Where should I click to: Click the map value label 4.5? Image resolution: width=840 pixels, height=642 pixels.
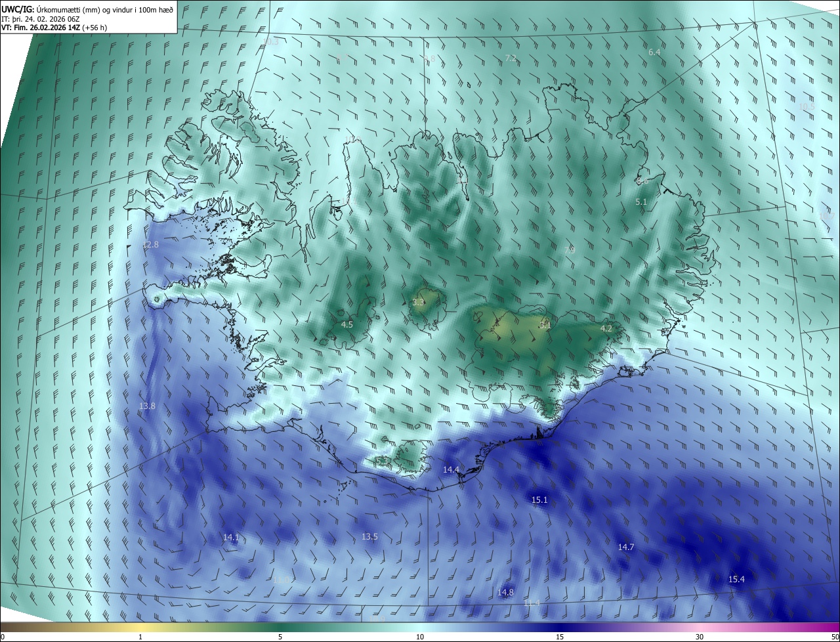(347, 324)
